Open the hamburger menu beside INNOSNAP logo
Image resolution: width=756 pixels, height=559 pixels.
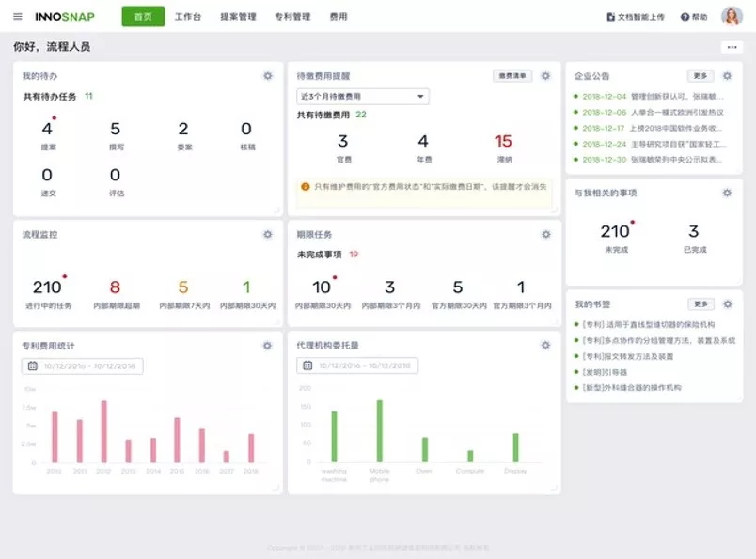click(17, 17)
